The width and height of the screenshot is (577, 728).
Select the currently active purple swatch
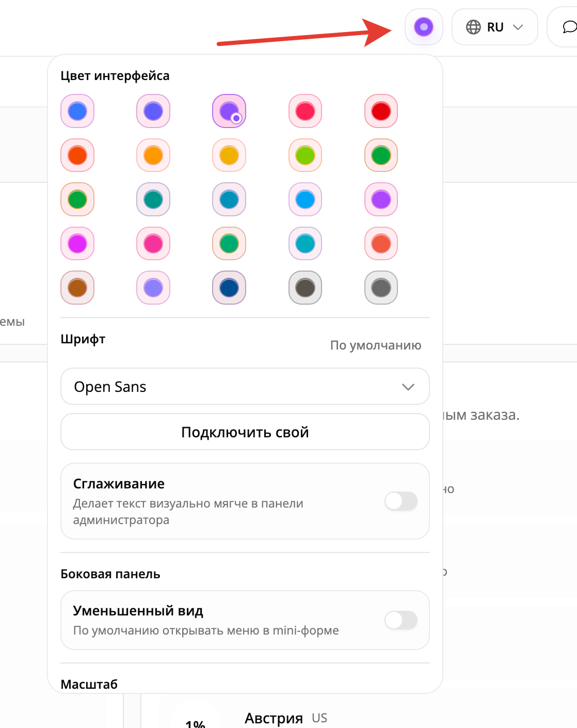(229, 111)
